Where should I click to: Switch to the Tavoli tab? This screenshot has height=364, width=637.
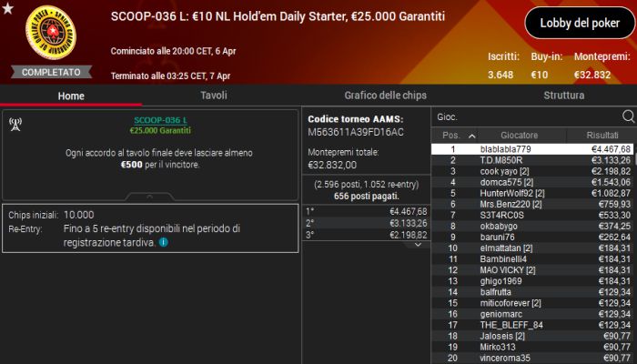[x=214, y=96]
